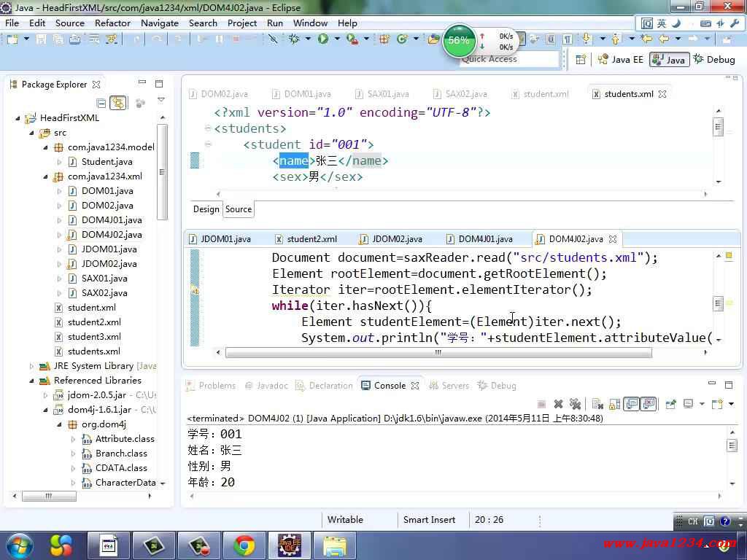This screenshot has height=560, width=747.
Task: Collapse All in Package Explorer toolbar
Action: click(101, 103)
